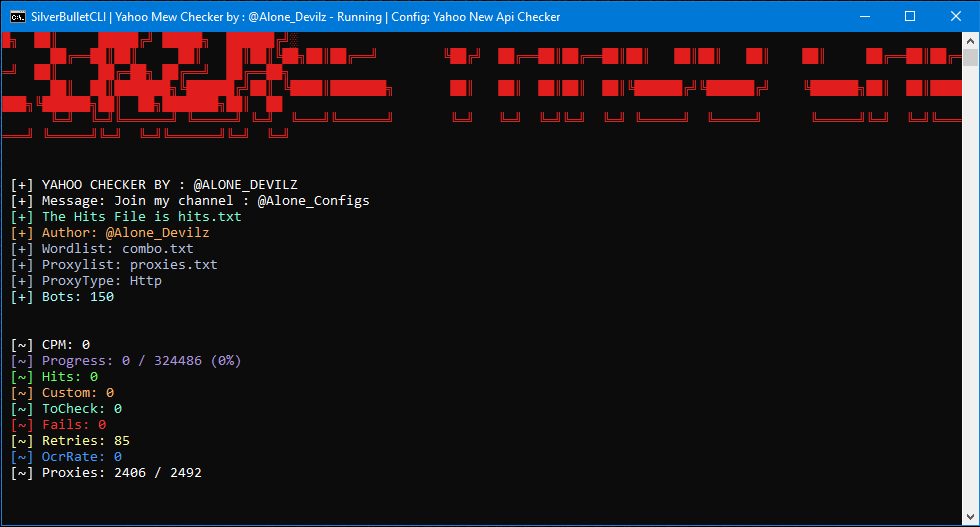Screen dimensions: 980x527
Task: Click the scrollbar up arrow
Action: click(x=970, y=41)
